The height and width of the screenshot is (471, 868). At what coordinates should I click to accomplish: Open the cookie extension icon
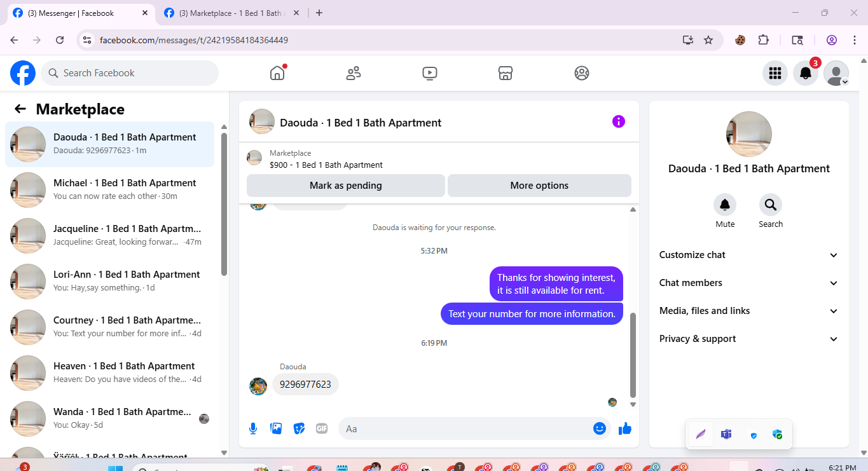740,40
